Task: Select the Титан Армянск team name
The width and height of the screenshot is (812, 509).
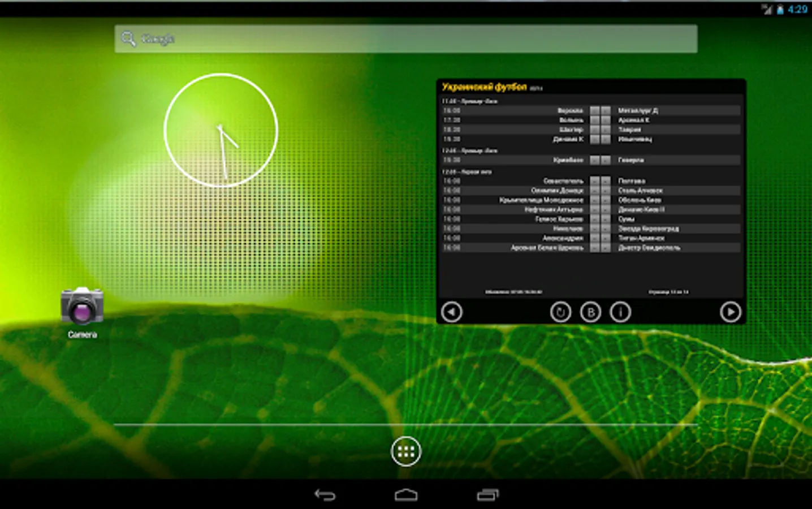Action: [641, 238]
